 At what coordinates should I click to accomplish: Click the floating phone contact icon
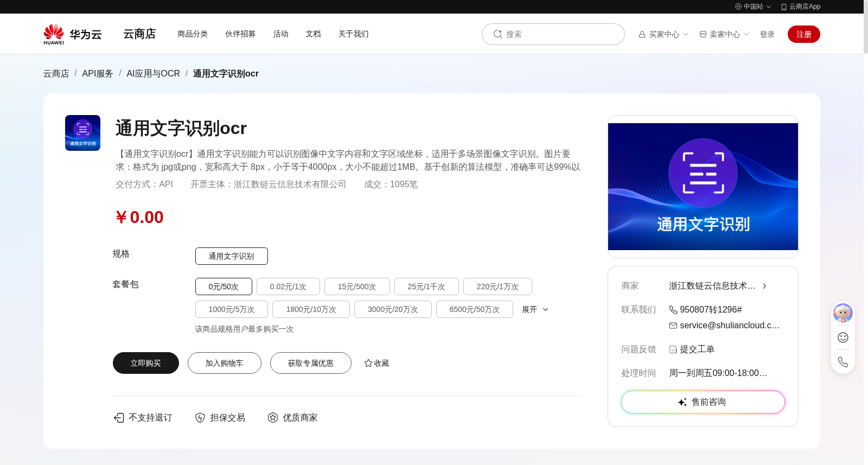843,362
